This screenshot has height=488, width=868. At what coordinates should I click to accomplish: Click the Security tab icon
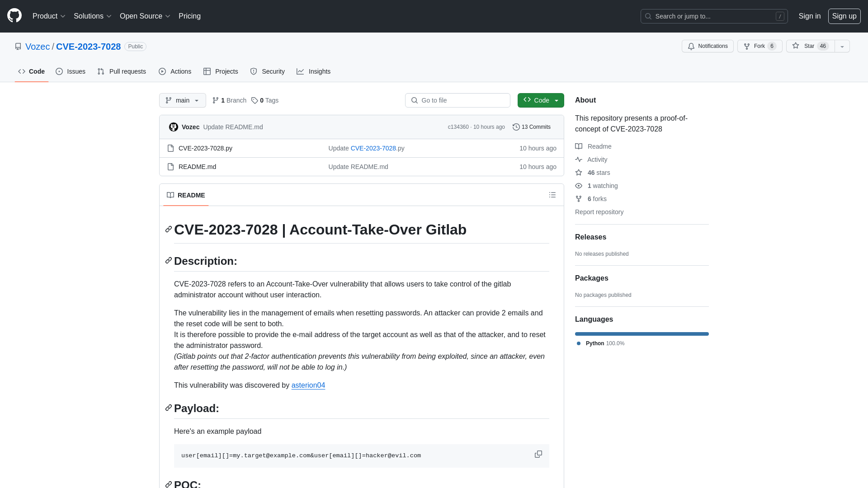click(x=254, y=71)
